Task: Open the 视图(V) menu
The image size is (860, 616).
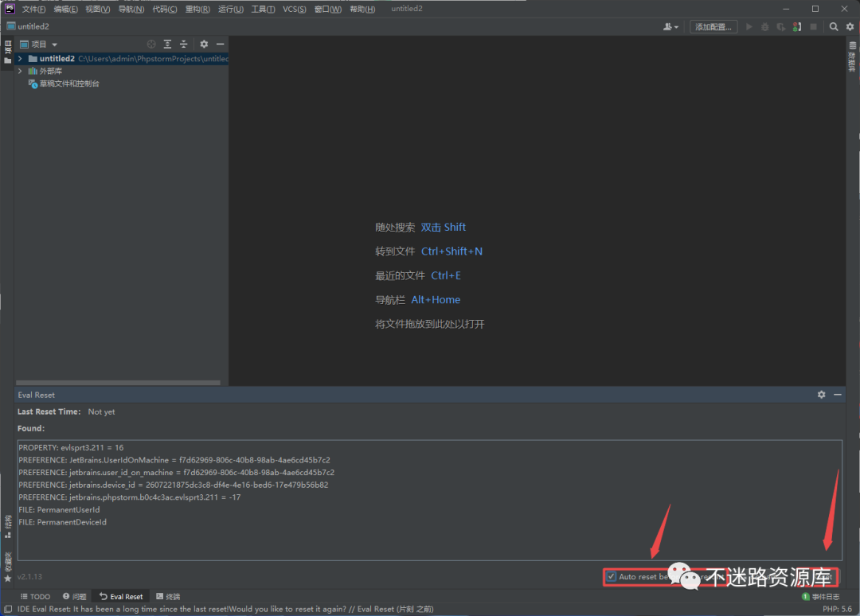Action: pos(98,9)
